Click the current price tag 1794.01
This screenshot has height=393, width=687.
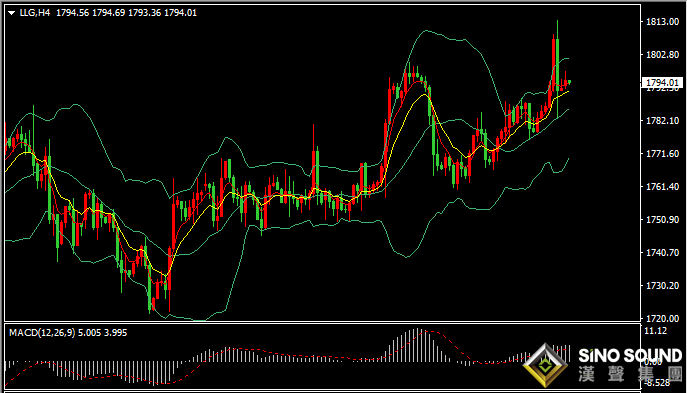click(662, 82)
